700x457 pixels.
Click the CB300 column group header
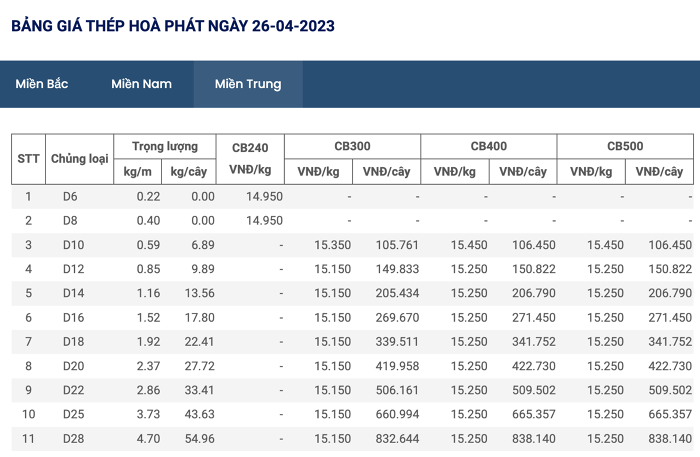pos(352,146)
